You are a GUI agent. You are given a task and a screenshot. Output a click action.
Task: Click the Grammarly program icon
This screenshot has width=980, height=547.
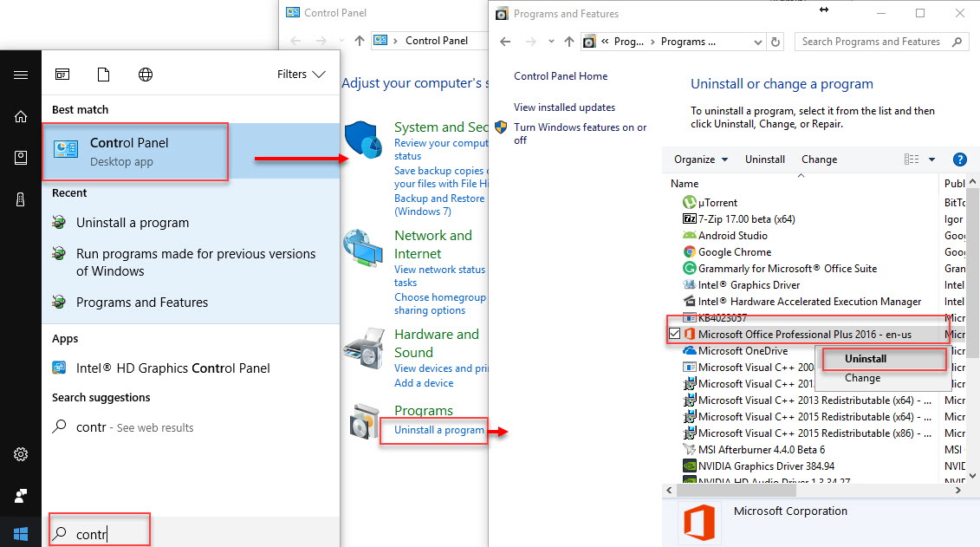(690, 268)
